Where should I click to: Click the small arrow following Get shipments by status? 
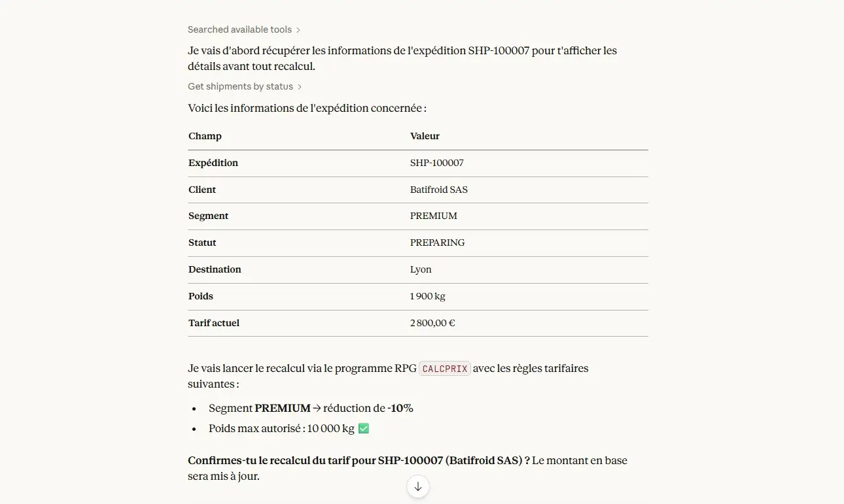(300, 86)
